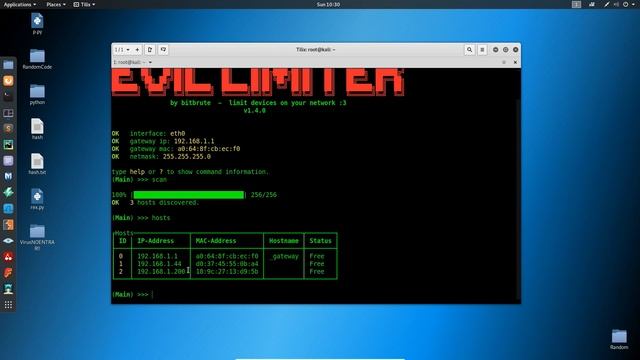
Task: Select the RandomCode desktop folder
Action: pos(37,59)
